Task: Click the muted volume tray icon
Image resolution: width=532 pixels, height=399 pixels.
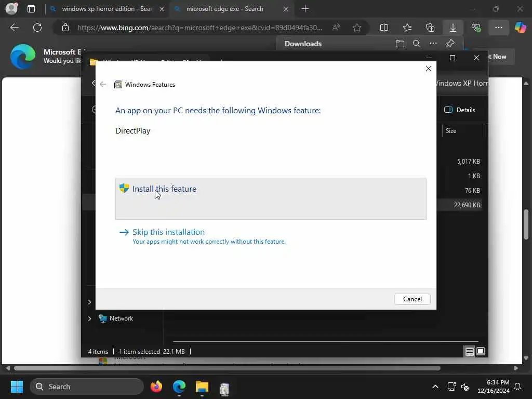Action: (x=465, y=387)
